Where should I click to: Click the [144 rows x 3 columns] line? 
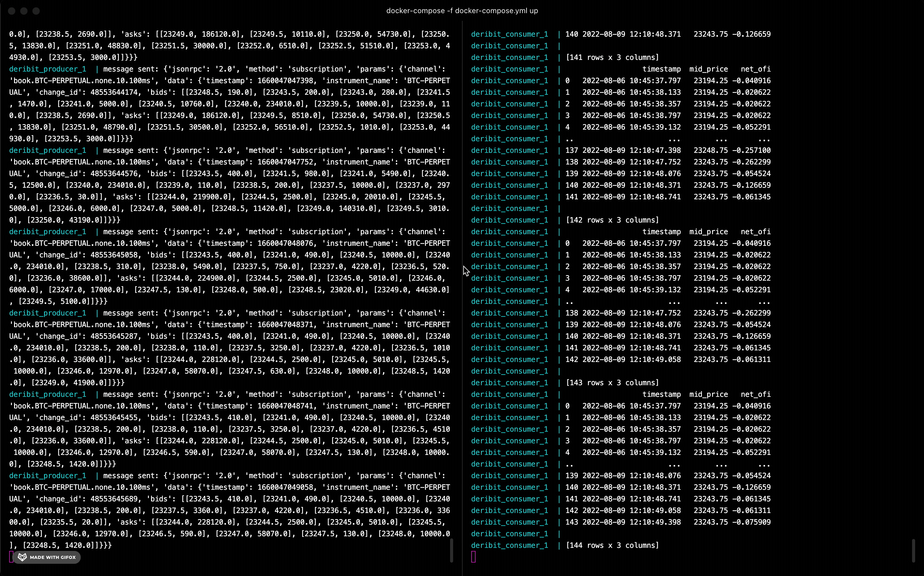pos(612,545)
